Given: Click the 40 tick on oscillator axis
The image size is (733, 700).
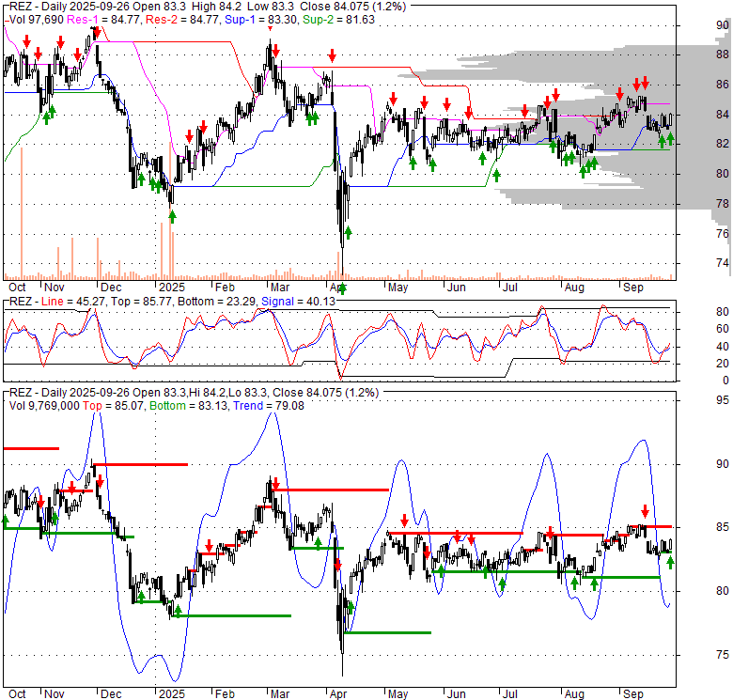Looking at the screenshot, I should pyautogui.click(x=723, y=347).
